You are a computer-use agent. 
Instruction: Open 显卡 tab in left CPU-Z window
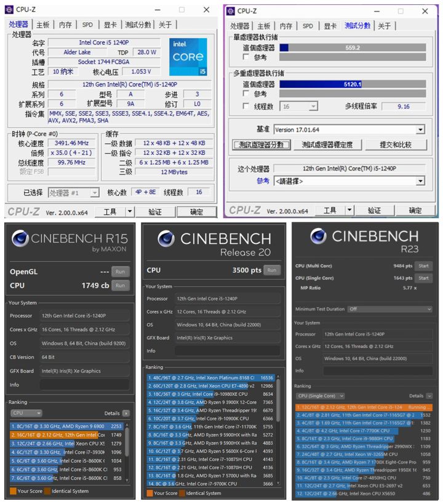[110, 25]
